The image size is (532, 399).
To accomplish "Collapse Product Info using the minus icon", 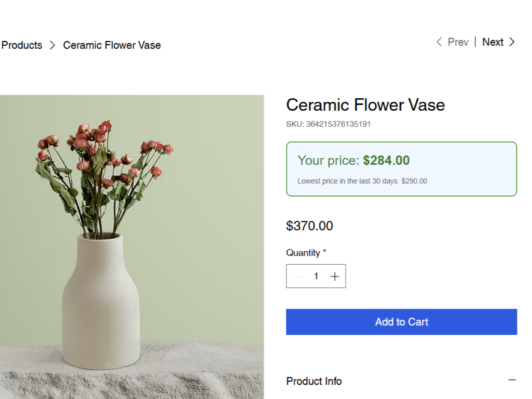I will point(512,380).
